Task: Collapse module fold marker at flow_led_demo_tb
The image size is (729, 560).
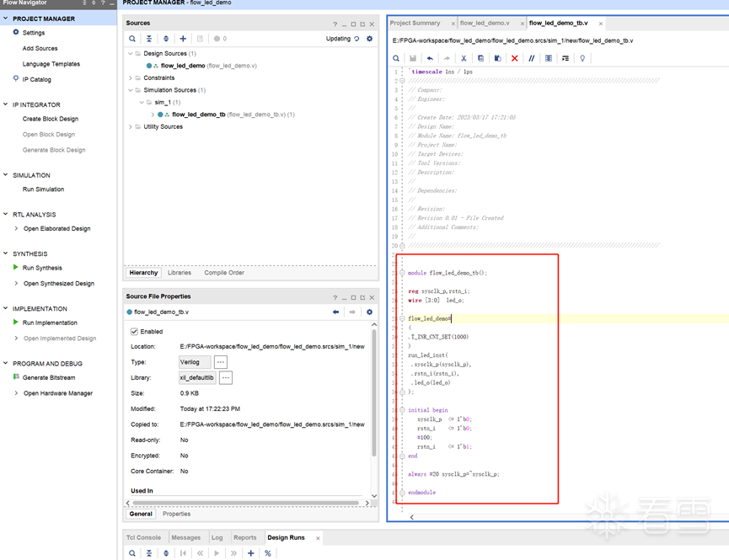Action: point(402,273)
